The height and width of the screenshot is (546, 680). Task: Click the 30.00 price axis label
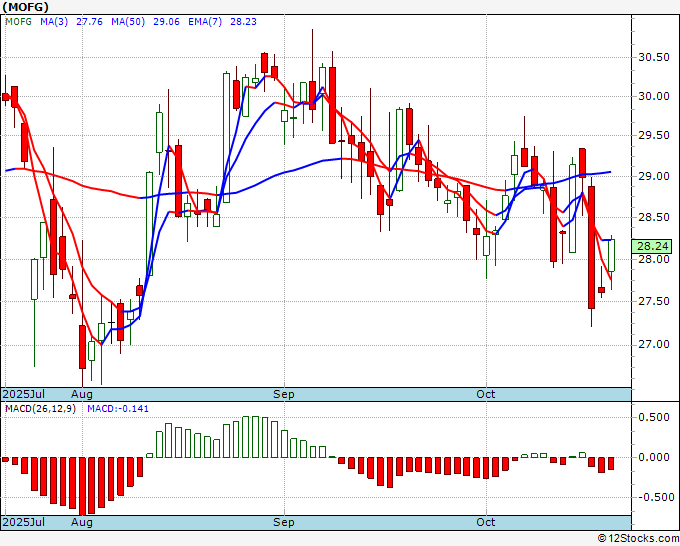point(654,96)
